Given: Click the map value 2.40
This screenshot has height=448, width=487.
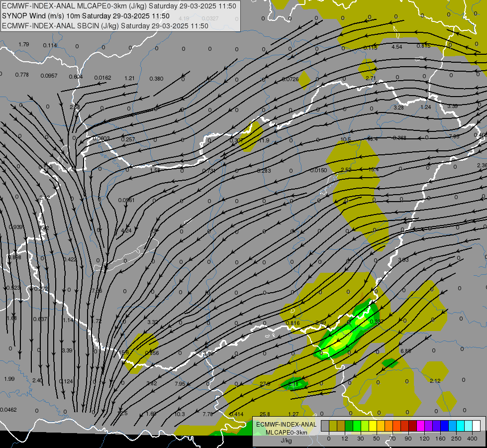Looking at the screenshot, I should 37,380.
